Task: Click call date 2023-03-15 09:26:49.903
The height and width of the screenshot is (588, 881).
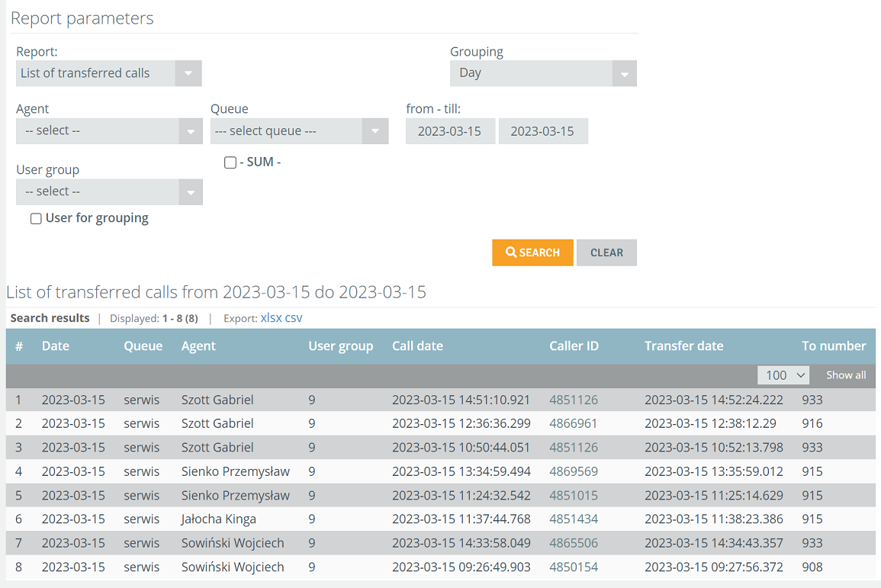Action: coord(461,567)
